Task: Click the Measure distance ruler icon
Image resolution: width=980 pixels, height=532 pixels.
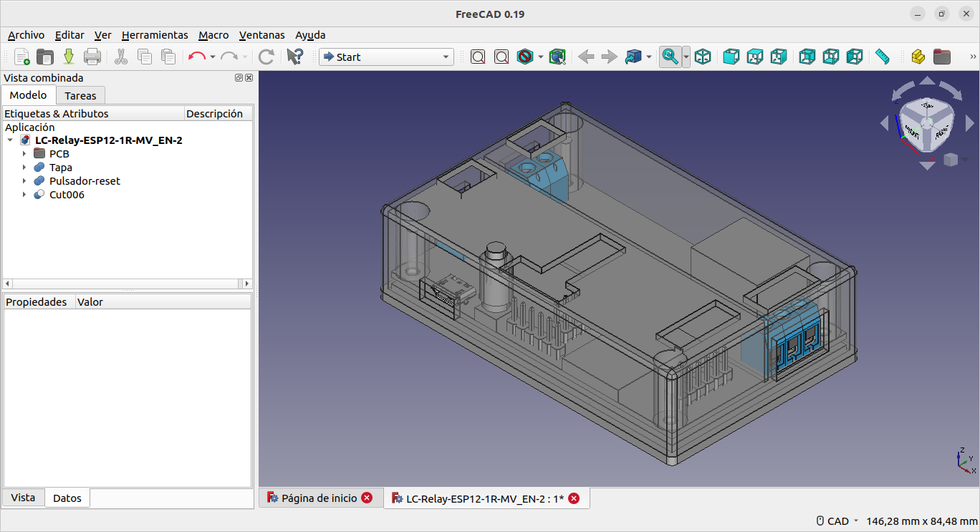Action: 882,57
